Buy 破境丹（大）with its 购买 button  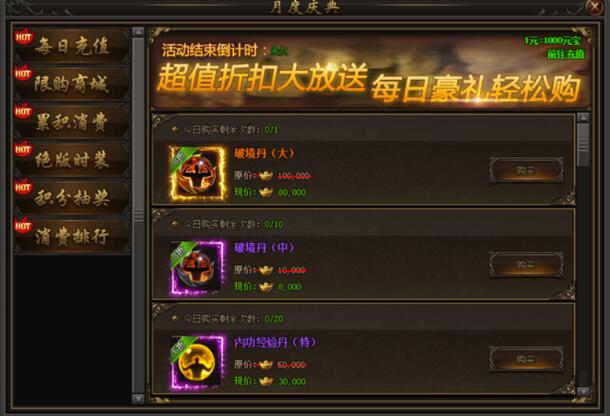point(526,170)
